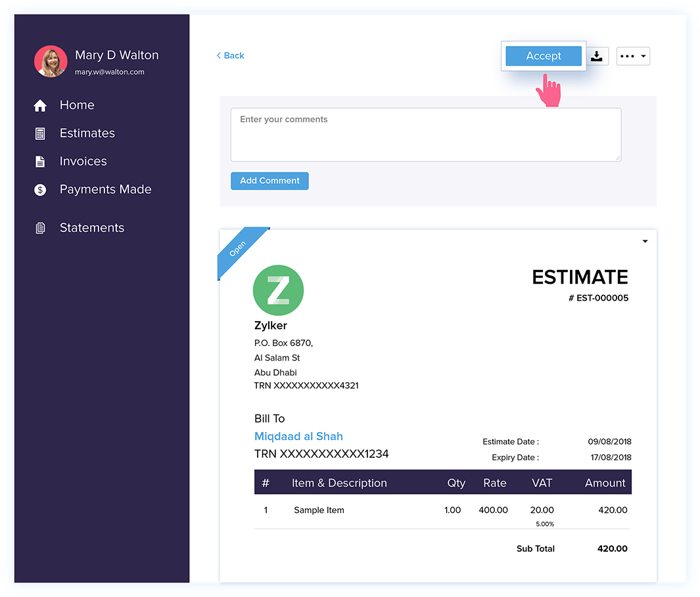Image resolution: width=700 pixels, height=597 pixels.
Task: Focus the Enter your comments field
Action: [426, 135]
